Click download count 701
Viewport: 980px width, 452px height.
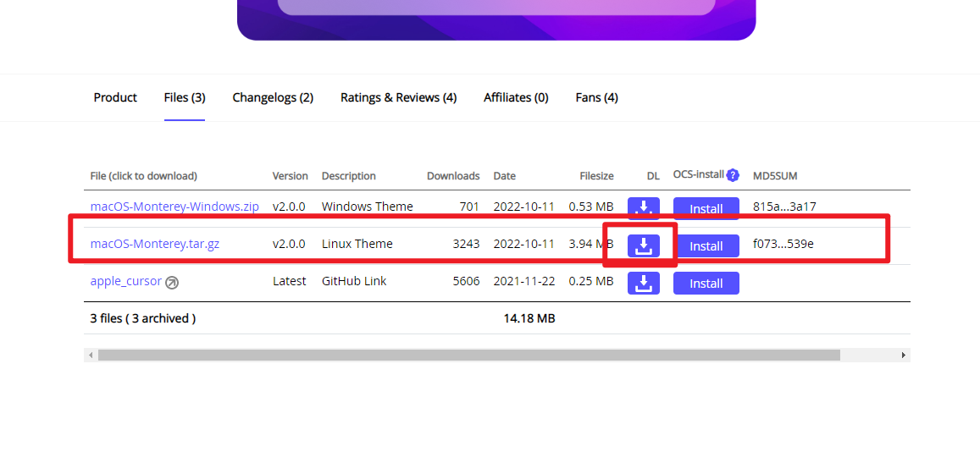point(469,207)
